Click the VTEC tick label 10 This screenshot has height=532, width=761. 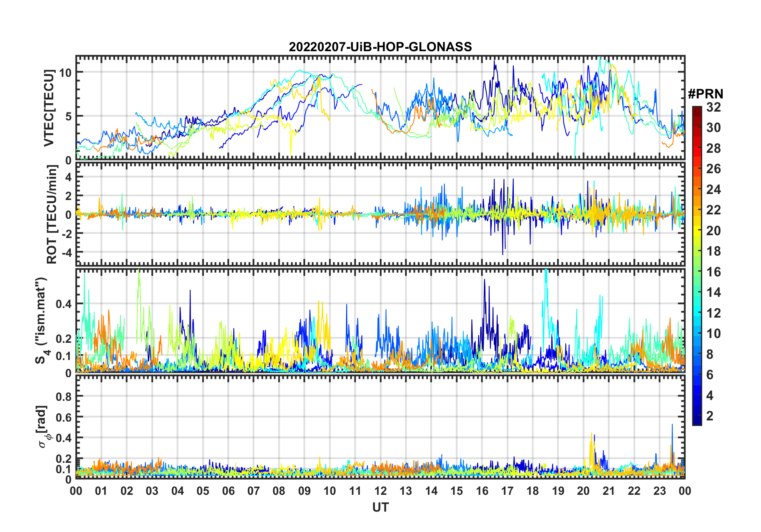point(65,72)
